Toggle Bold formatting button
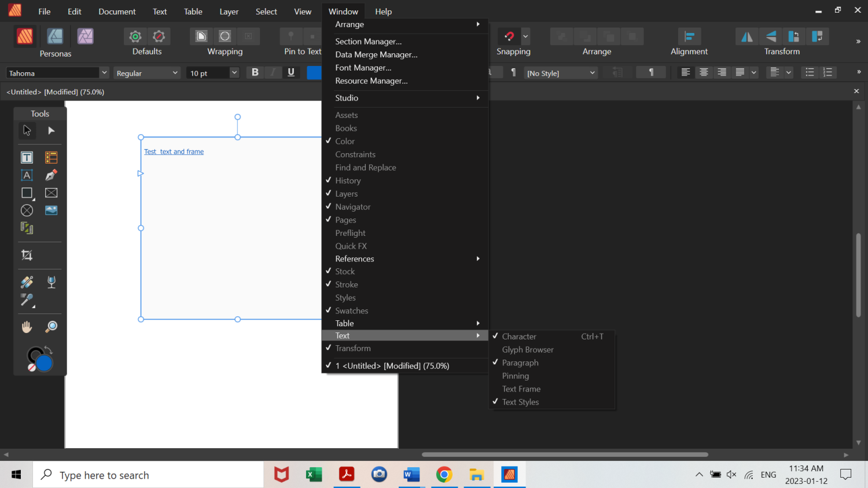This screenshot has width=868, height=488. pyautogui.click(x=255, y=72)
